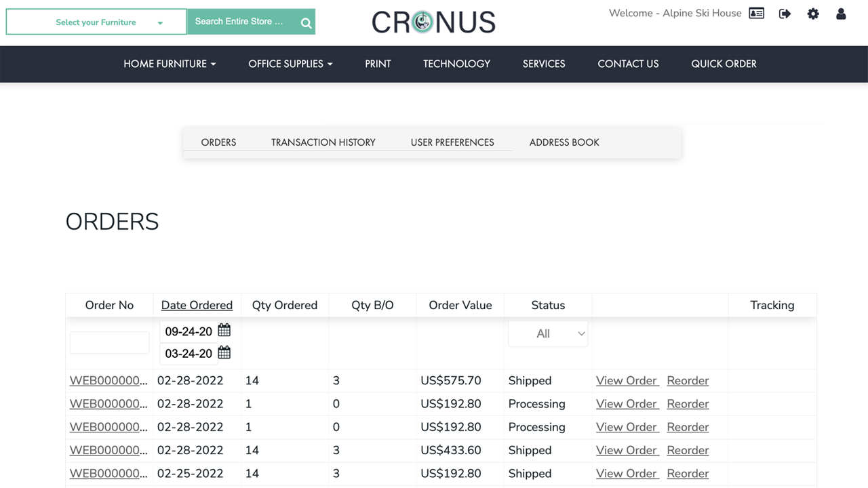
Task: Expand the OFFICE SUPPLIES dropdown
Action: click(290, 64)
